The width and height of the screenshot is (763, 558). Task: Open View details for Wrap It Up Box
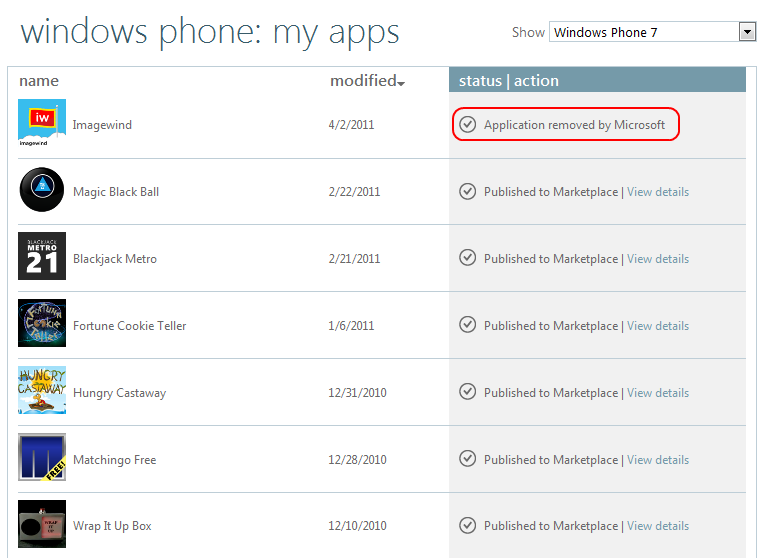[x=658, y=526]
